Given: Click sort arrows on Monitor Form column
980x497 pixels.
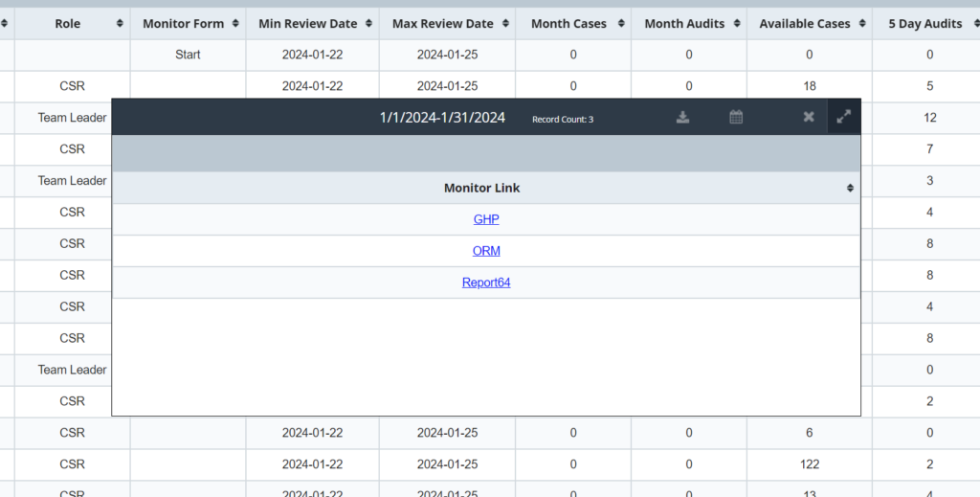Looking at the screenshot, I should coord(235,24).
